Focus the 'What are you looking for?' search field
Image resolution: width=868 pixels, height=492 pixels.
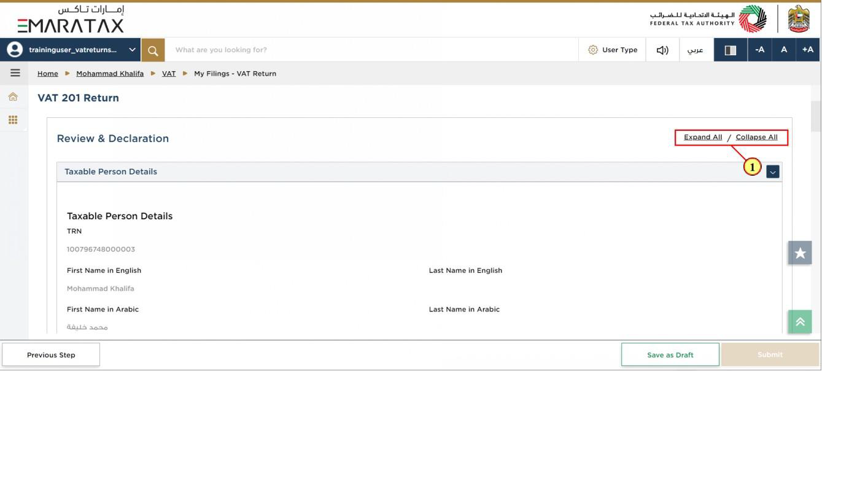click(371, 50)
